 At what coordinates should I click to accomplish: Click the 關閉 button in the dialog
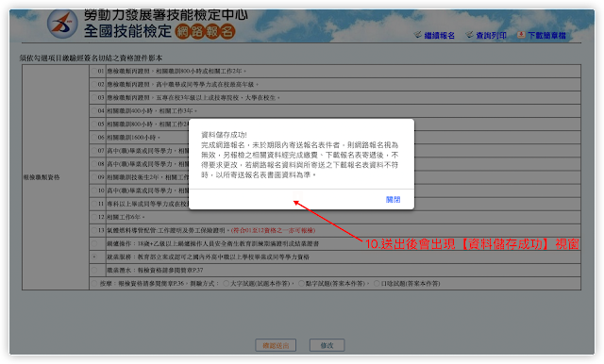pos(393,199)
